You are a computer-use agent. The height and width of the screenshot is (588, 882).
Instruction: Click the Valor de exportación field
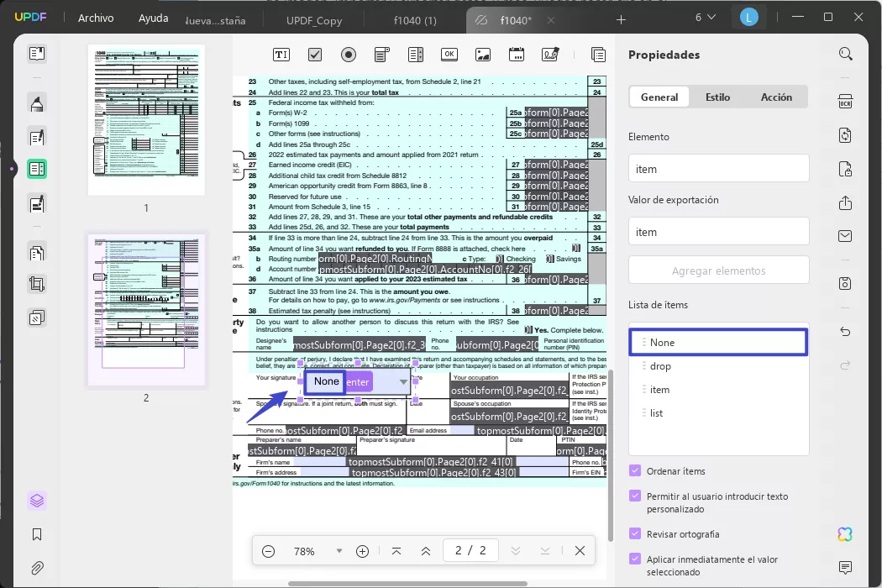pyautogui.click(x=718, y=232)
